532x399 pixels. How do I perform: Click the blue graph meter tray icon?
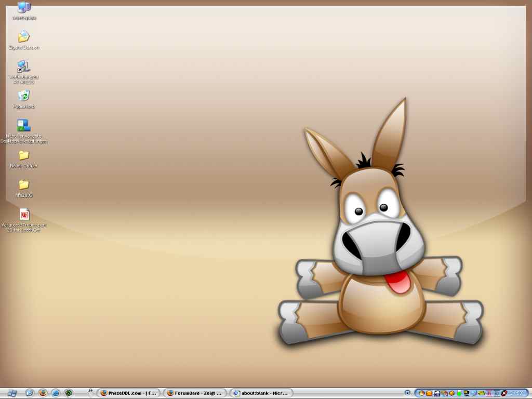[437, 393]
